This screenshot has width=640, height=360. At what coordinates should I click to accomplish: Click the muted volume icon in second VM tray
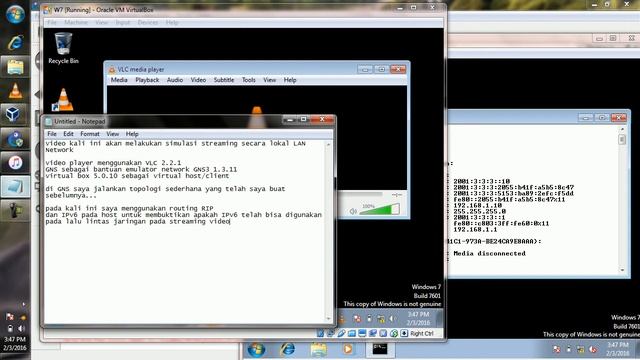[593, 349]
